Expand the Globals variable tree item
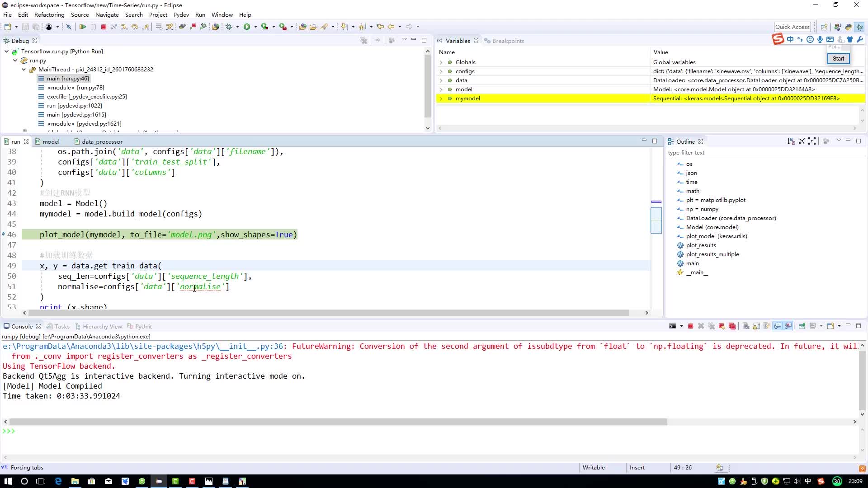The width and height of the screenshot is (868, 488). 442,62
